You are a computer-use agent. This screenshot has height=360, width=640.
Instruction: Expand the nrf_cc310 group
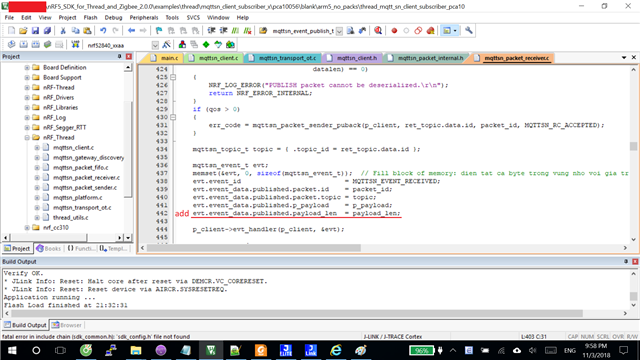[27, 228]
